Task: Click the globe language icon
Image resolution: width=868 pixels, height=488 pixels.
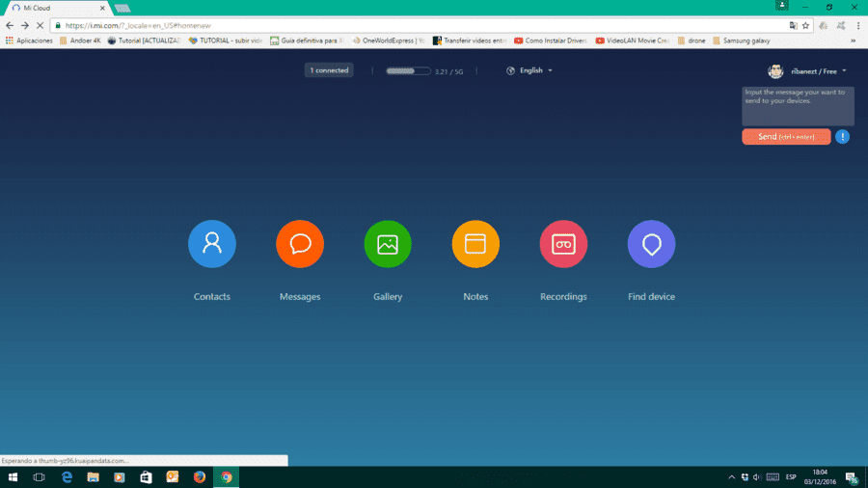Action: (x=510, y=70)
